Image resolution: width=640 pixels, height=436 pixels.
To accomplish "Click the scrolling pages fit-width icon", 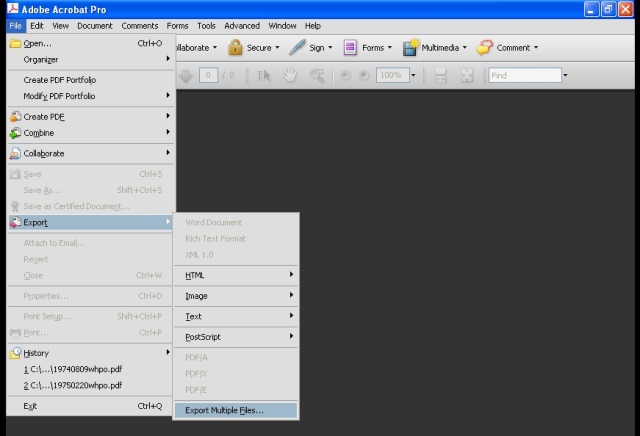I will [440, 75].
